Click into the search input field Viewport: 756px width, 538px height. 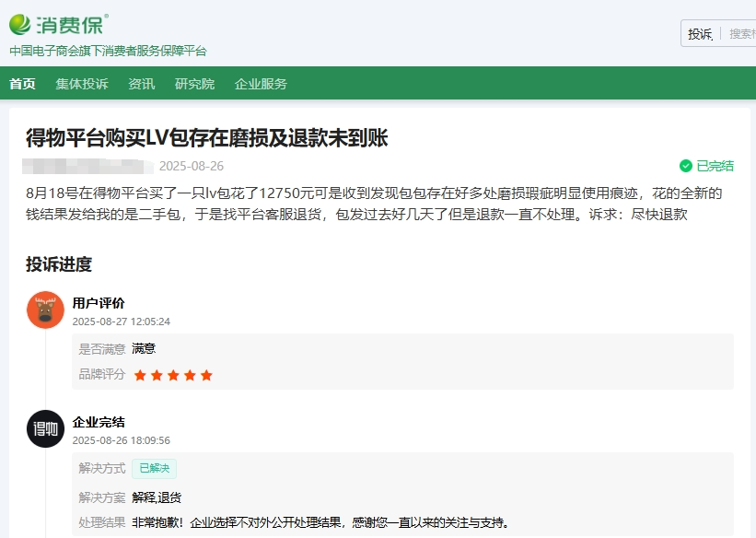(742, 34)
